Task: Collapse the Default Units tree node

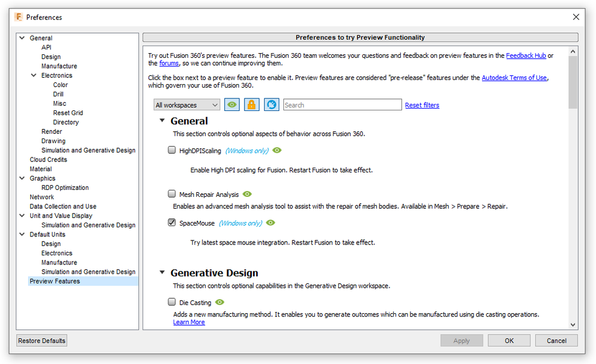Action: pyautogui.click(x=22, y=235)
